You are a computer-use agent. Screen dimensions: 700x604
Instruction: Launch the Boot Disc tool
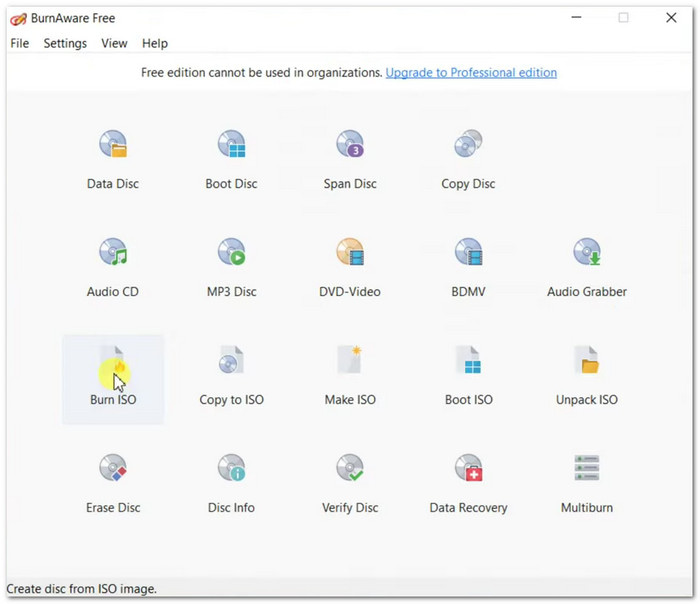click(x=232, y=147)
